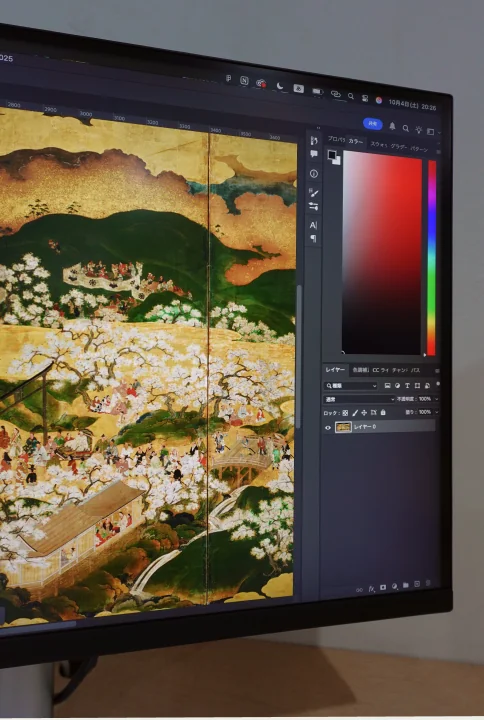
Task: Toggle visibility eye of レイヤー 0
Action: coord(328,428)
